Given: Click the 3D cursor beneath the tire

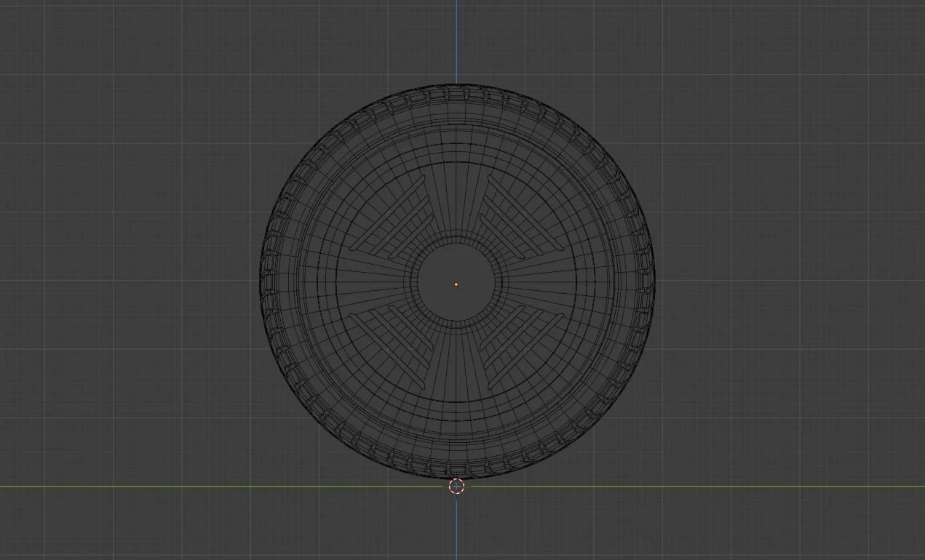Looking at the screenshot, I should pyautogui.click(x=456, y=487).
